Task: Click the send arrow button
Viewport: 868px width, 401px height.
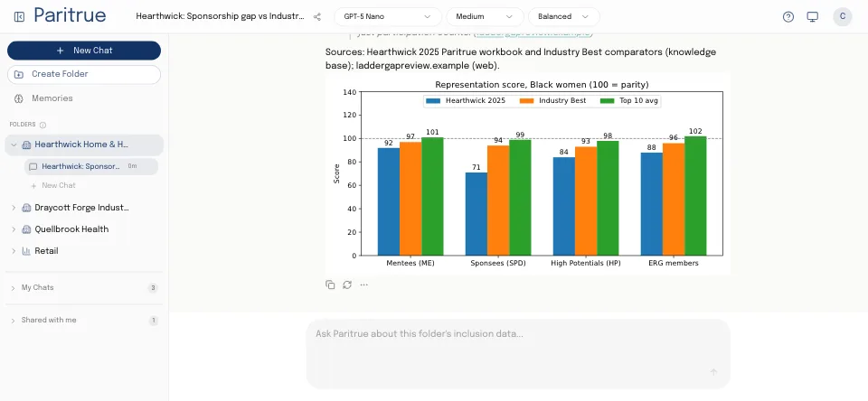Action: point(713,372)
